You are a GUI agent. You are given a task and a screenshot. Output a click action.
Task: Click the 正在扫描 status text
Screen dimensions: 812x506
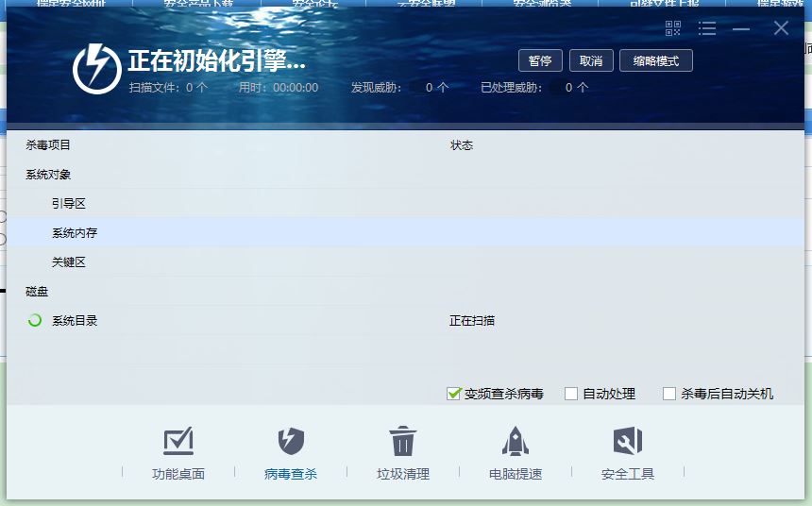tap(472, 321)
